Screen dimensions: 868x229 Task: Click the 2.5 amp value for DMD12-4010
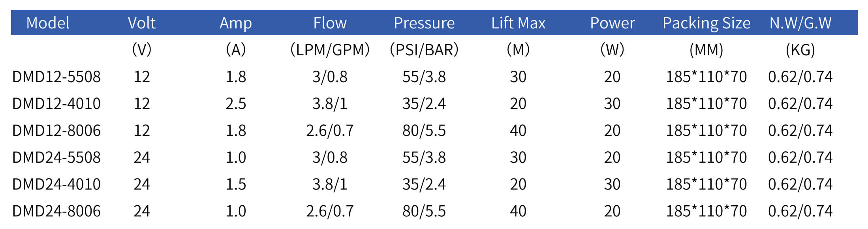pyautogui.click(x=236, y=103)
